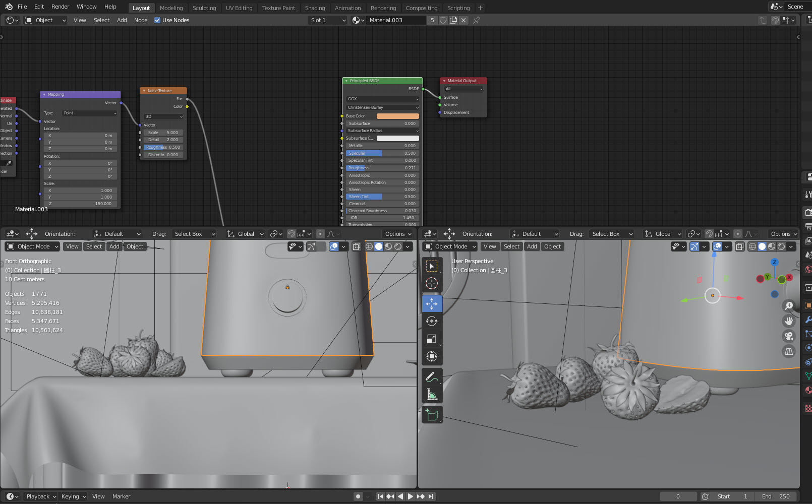Click fake user shield icon for Material.003
The width and height of the screenshot is (812, 504).
click(443, 20)
